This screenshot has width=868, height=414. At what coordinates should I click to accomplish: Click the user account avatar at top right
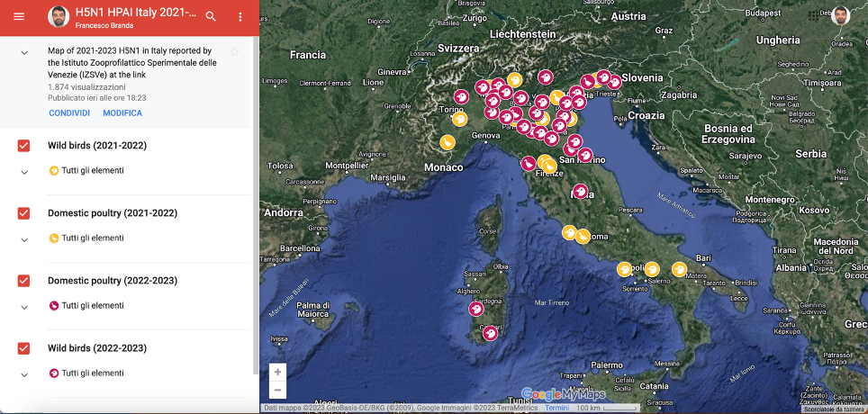(x=841, y=15)
